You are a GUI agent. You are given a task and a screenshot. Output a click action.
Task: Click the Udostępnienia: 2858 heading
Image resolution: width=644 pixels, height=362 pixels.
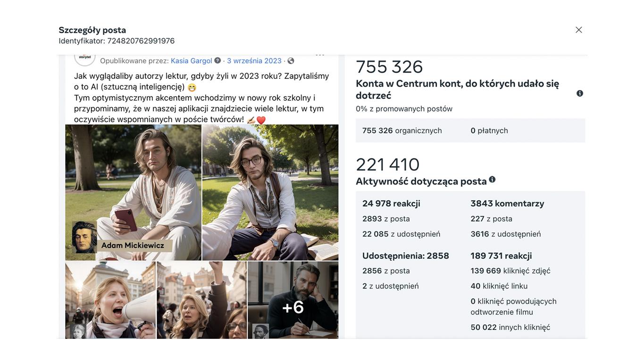pyautogui.click(x=406, y=256)
